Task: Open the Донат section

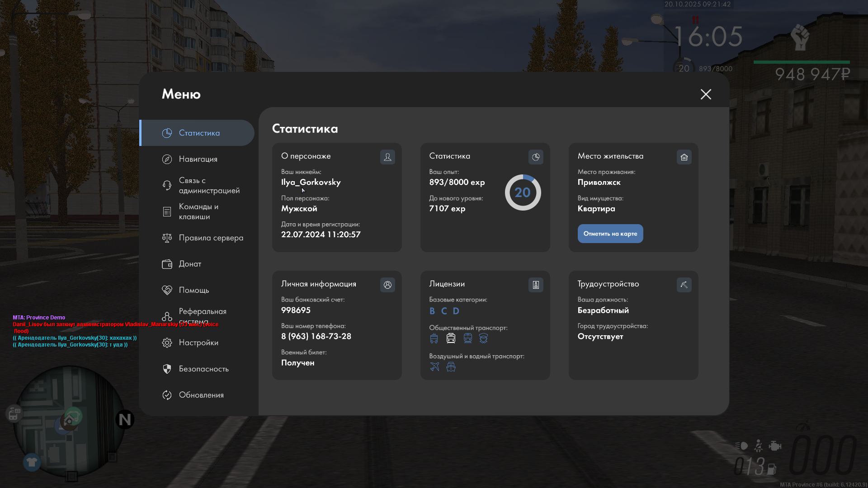Action: click(190, 264)
